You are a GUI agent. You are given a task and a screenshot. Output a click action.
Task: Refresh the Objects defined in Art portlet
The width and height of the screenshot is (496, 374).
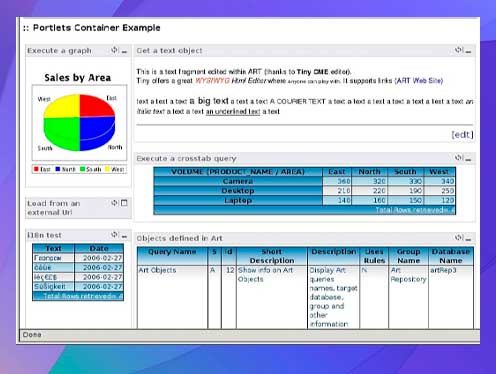(459, 237)
